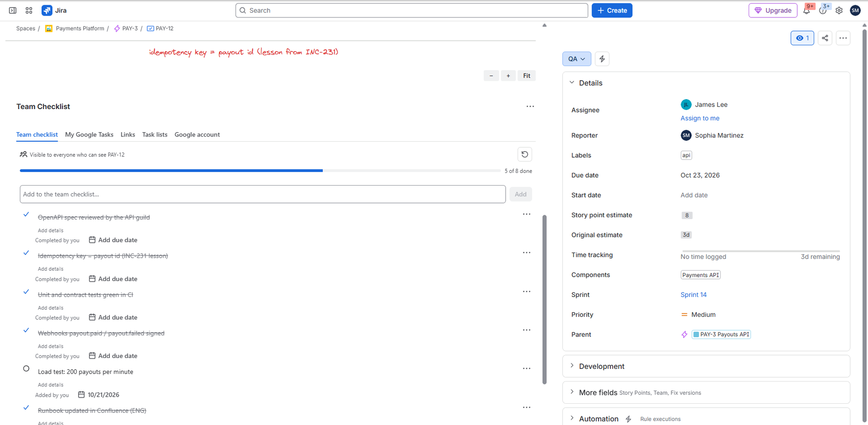
Task: Open the SM profile avatar menu
Action: coord(855,10)
